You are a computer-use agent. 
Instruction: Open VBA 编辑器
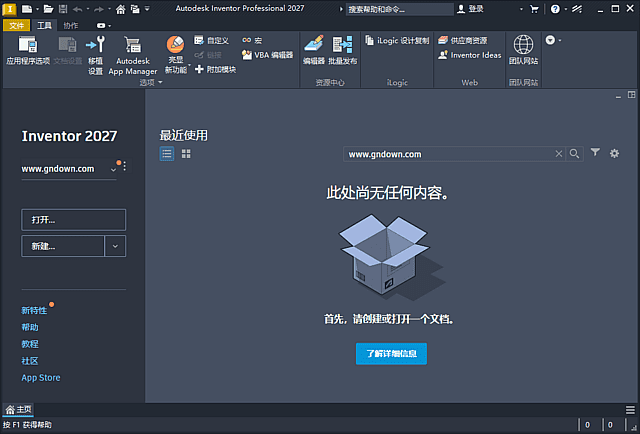pos(267,55)
